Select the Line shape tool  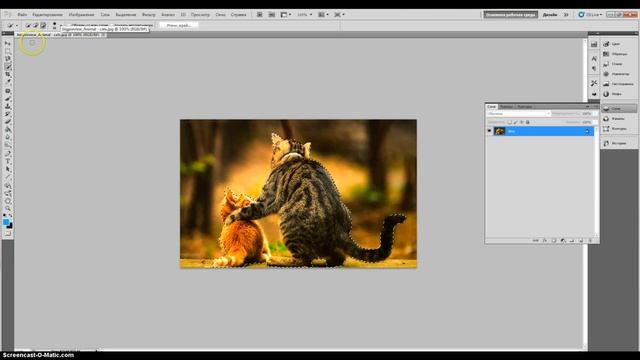8,177
